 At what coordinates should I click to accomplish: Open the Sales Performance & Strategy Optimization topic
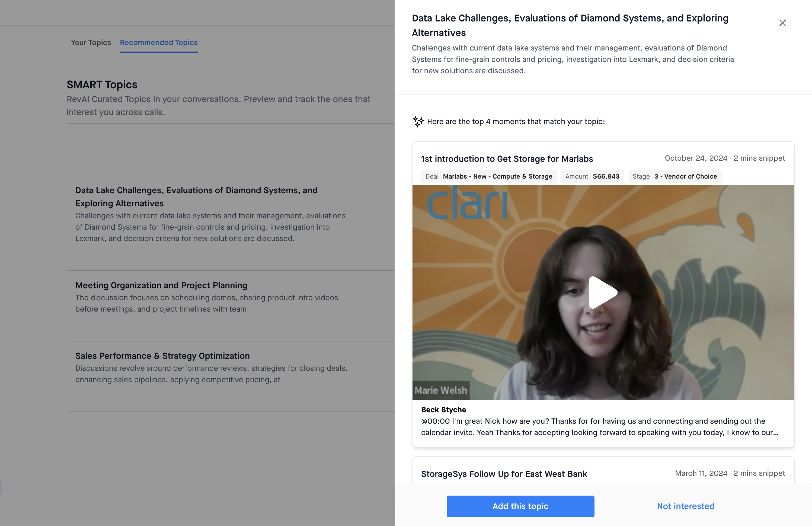pyautogui.click(x=162, y=356)
